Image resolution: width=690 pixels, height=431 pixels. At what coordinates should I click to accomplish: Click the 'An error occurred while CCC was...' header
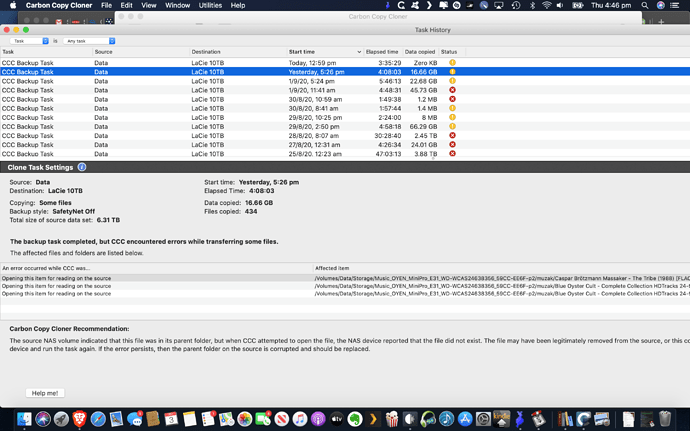tap(156, 268)
